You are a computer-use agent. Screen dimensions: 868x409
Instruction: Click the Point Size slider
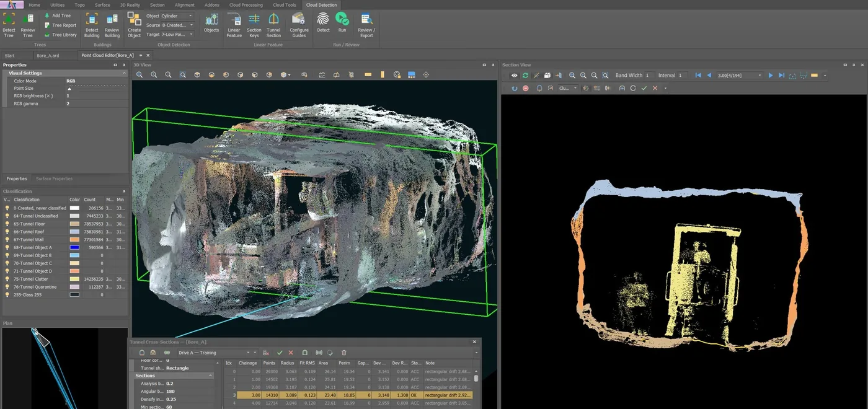coord(95,89)
